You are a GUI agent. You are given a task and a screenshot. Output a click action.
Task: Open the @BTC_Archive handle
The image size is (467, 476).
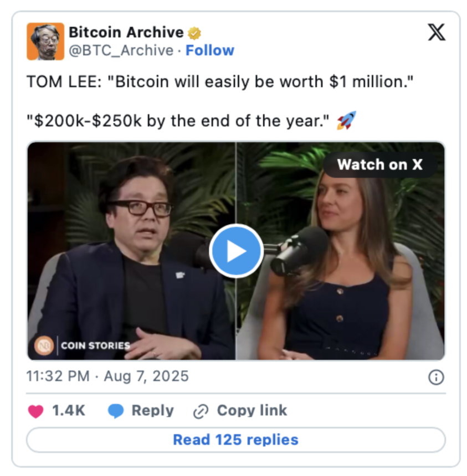coord(121,50)
